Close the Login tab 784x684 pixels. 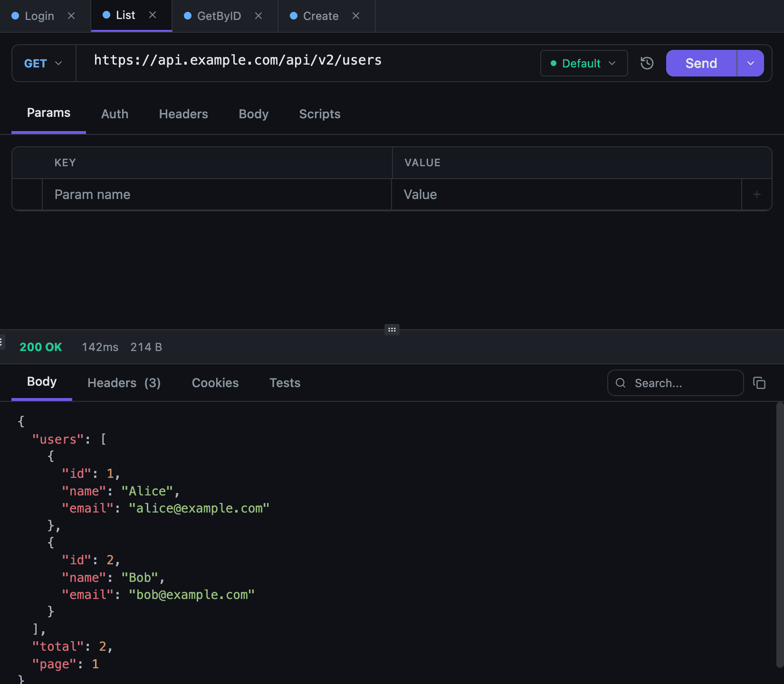[x=71, y=16]
